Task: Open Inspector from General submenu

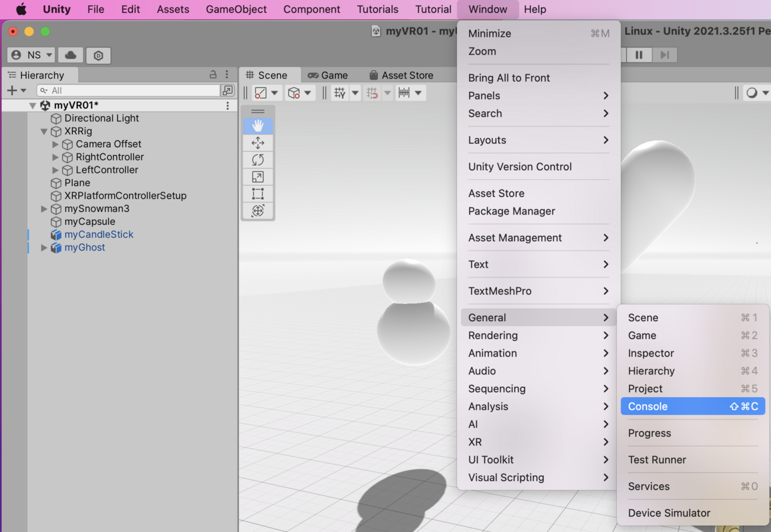Action: [693, 353]
